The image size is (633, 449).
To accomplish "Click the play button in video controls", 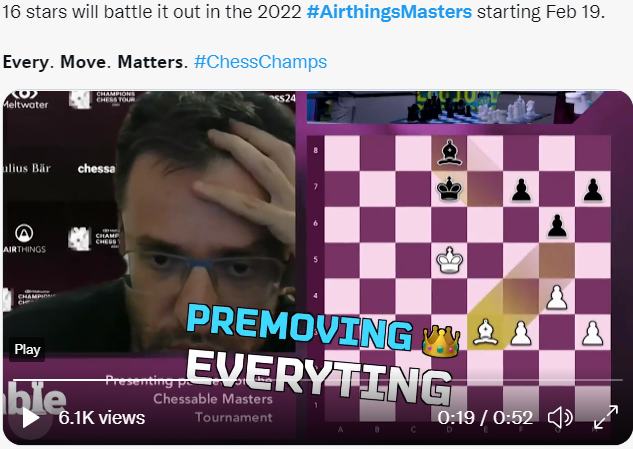I will [x=30, y=418].
